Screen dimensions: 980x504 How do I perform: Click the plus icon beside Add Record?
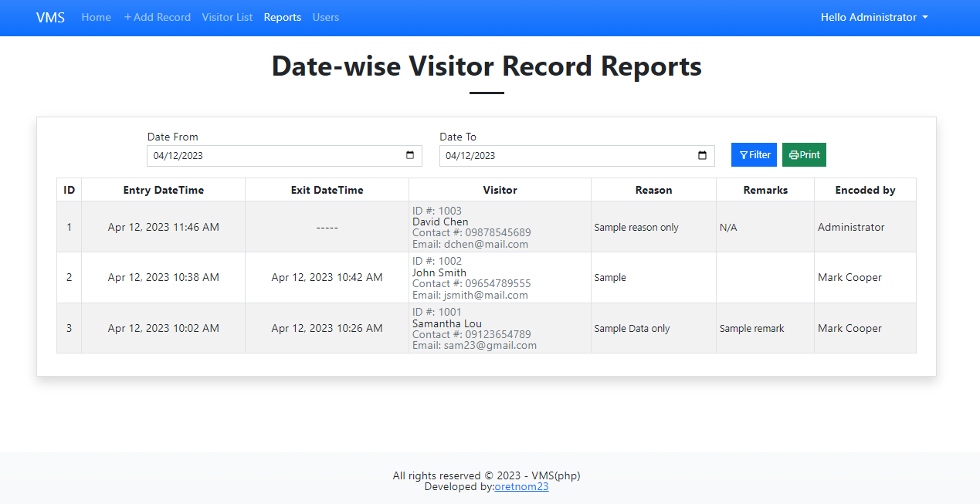(x=126, y=17)
